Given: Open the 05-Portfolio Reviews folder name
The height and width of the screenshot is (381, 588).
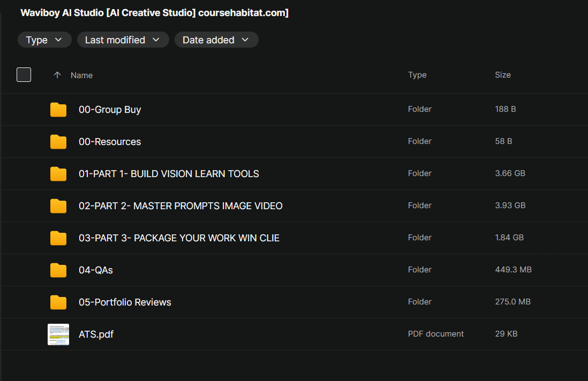Looking at the screenshot, I should [x=125, y=302].
